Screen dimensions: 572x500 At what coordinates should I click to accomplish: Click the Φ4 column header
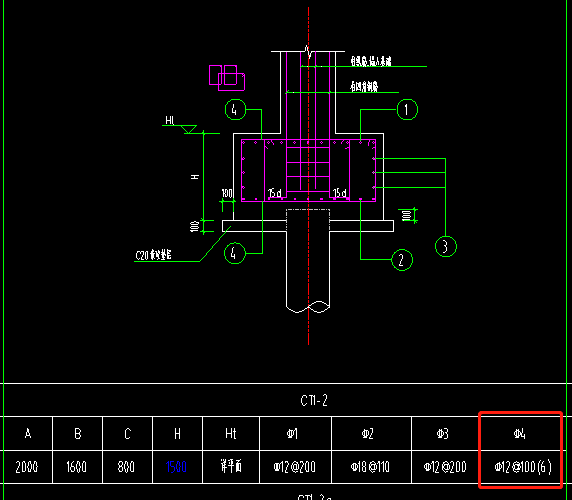519,433
